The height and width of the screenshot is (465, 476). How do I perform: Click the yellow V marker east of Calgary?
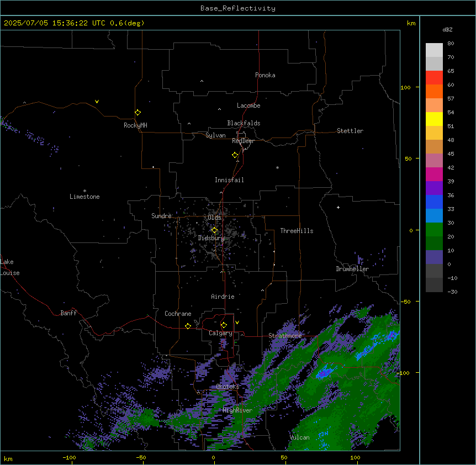237,323
